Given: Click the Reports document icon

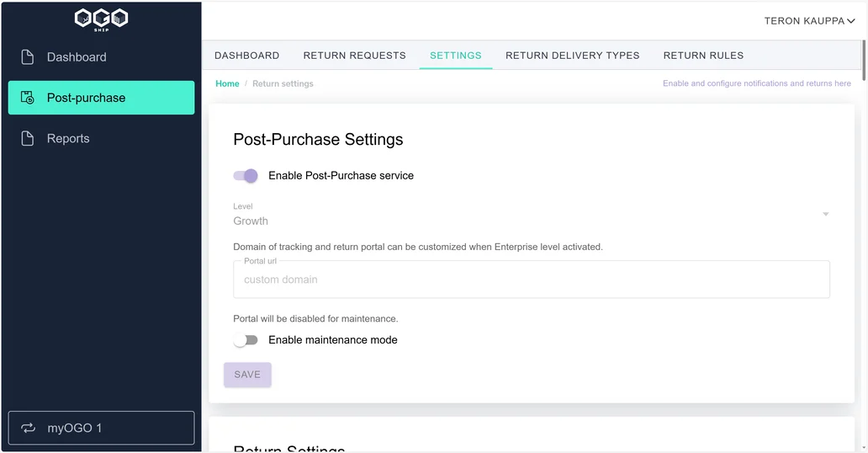Looking at the screenshot, I should click(27, 139).
